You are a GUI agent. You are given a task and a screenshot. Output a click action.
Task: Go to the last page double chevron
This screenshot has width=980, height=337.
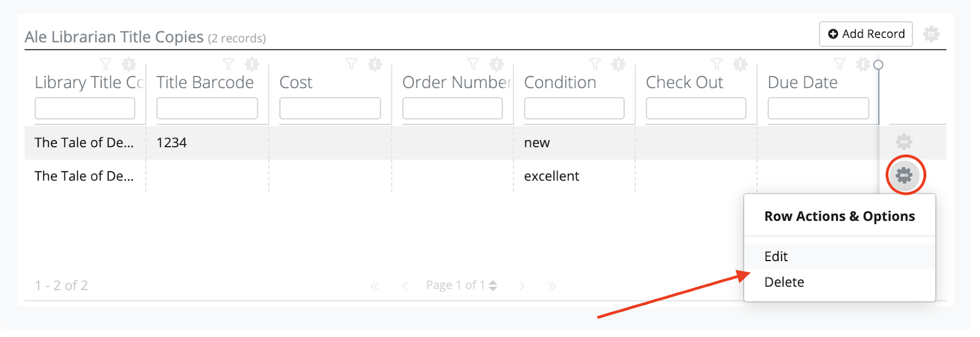coord(551,286)
